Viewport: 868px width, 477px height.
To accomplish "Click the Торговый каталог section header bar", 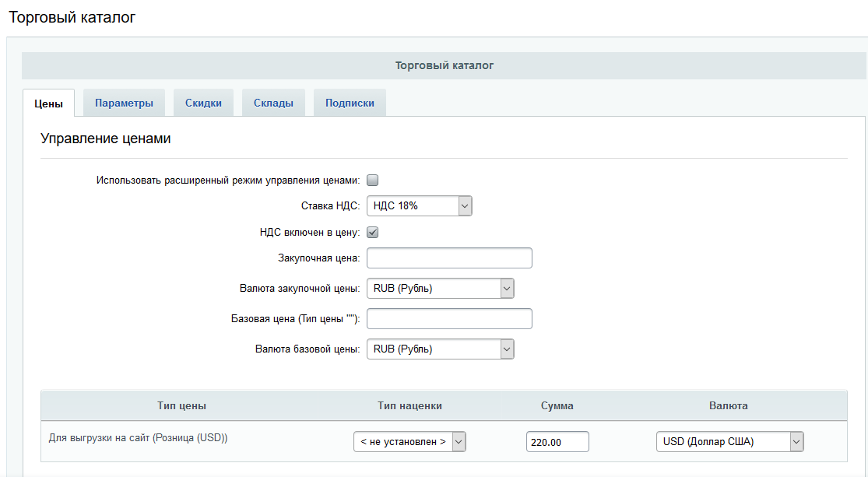I will click(444, 66).
